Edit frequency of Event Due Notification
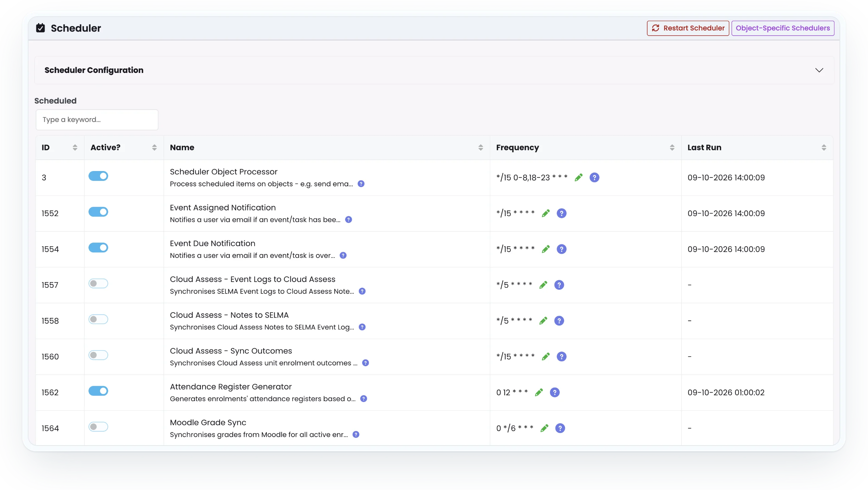Viewport: 868px width, 490px height. [x=546, y=249]
